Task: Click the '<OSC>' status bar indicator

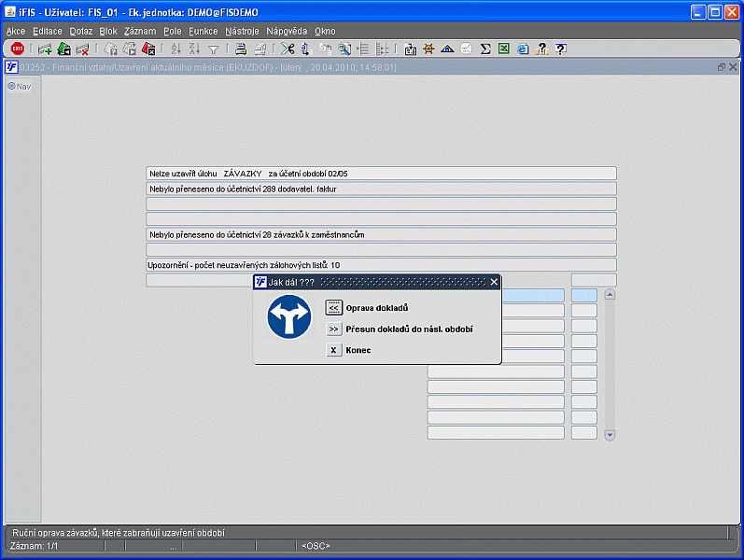Action: click(x=316, y=546)
